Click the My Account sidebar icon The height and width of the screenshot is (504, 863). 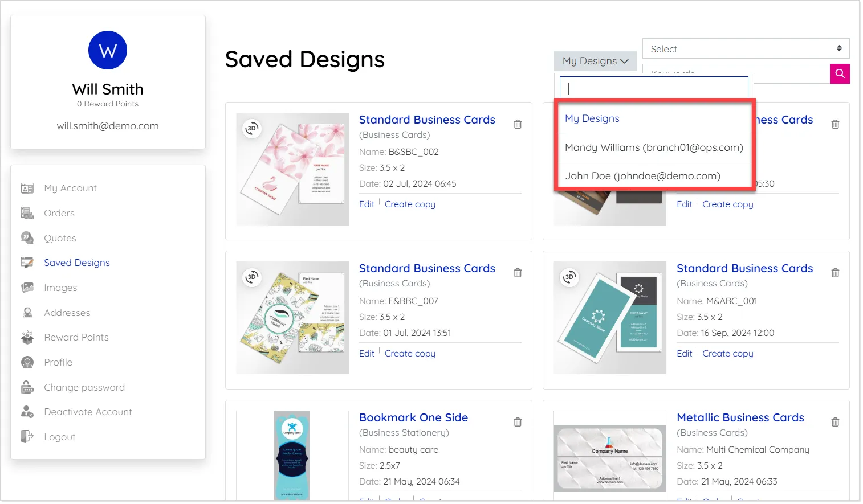tap(27, 189)
